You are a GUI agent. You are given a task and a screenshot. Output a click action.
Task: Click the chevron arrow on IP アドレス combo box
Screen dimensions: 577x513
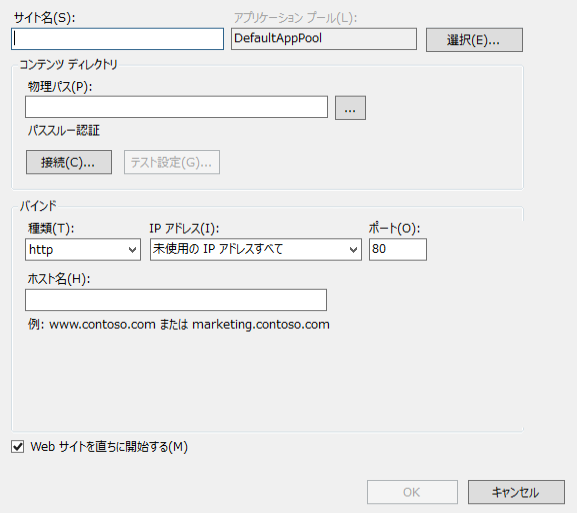coord(353,250)
